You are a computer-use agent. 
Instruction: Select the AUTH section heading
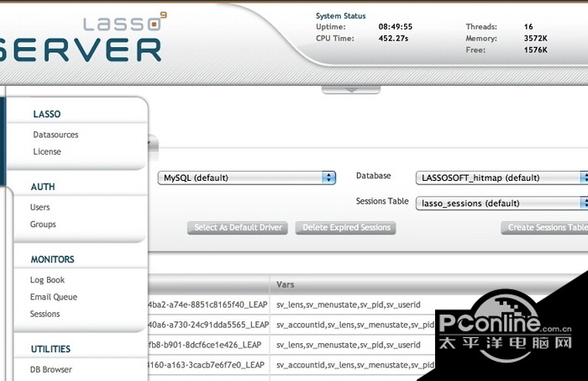tap(43, 187)
